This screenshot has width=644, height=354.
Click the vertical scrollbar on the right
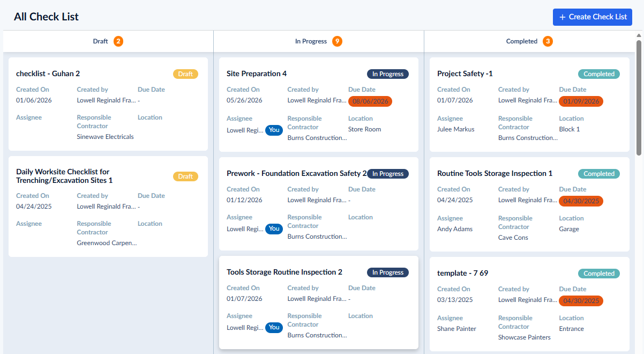[x=639, y=97]
